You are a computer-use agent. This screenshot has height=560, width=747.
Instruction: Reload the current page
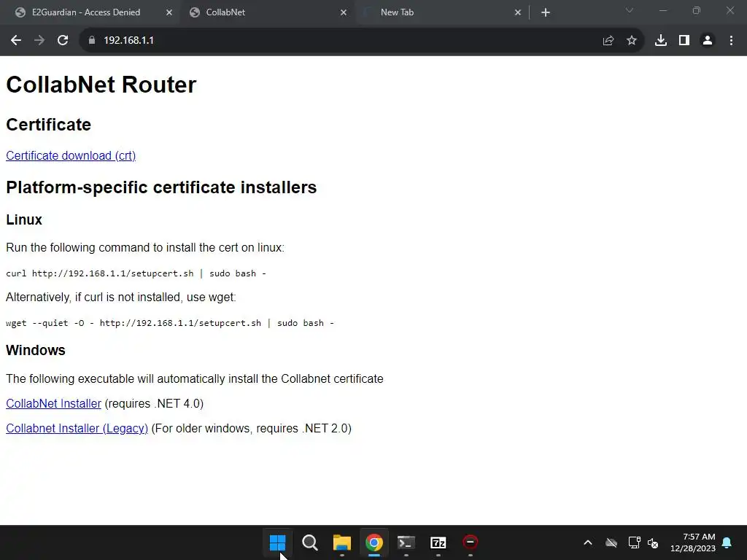(x=63, y=41)
